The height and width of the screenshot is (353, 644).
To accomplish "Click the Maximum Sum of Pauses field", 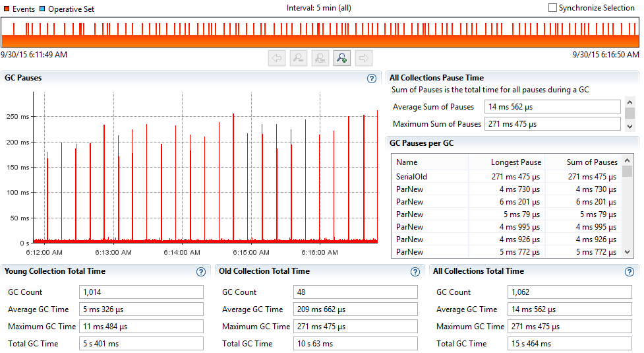I will pyautogui.click(x=552, y=124).
